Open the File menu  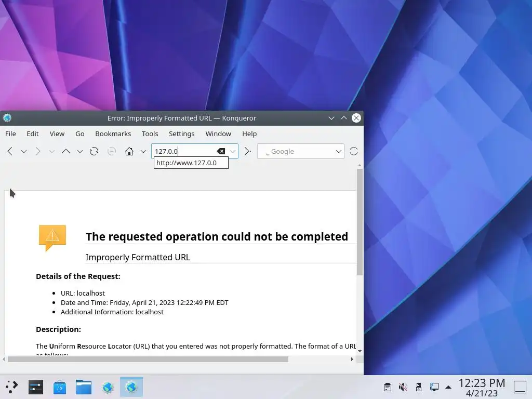point(10,134)
